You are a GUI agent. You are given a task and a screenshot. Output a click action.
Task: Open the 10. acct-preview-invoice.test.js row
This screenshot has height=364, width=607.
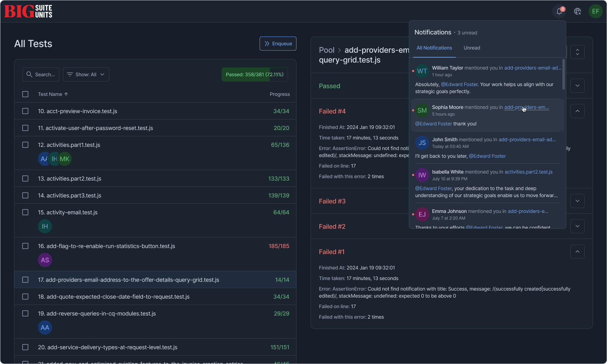point(155,111)
